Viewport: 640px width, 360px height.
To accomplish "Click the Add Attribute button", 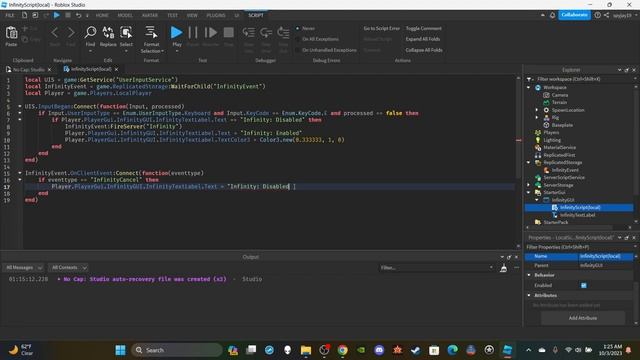I will (583, 318).
